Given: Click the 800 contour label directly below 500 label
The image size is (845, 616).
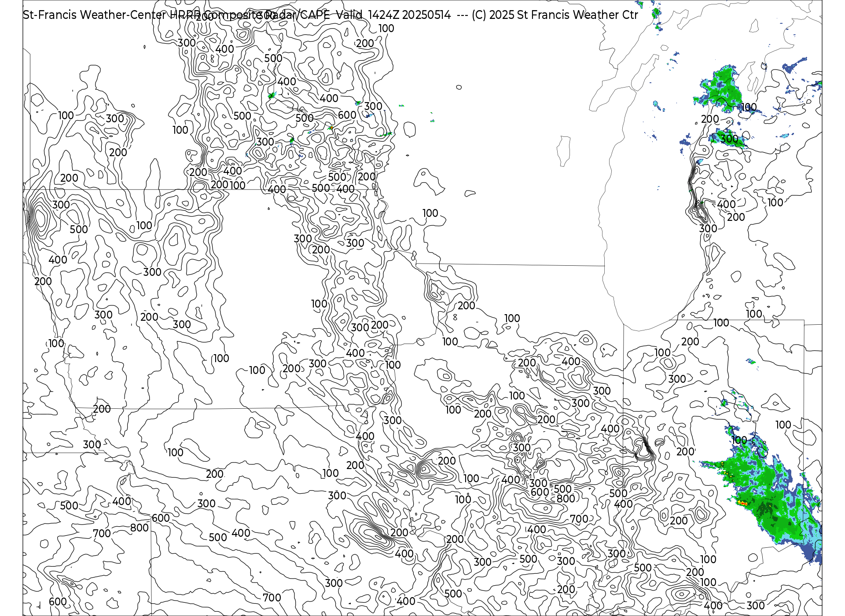Looking at the screenshot, I should click(566, 499).
